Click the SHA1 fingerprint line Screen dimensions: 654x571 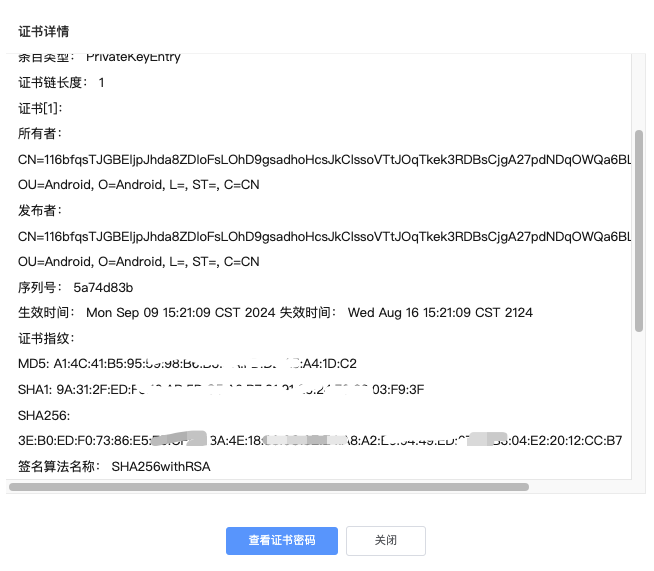[221, 389]
